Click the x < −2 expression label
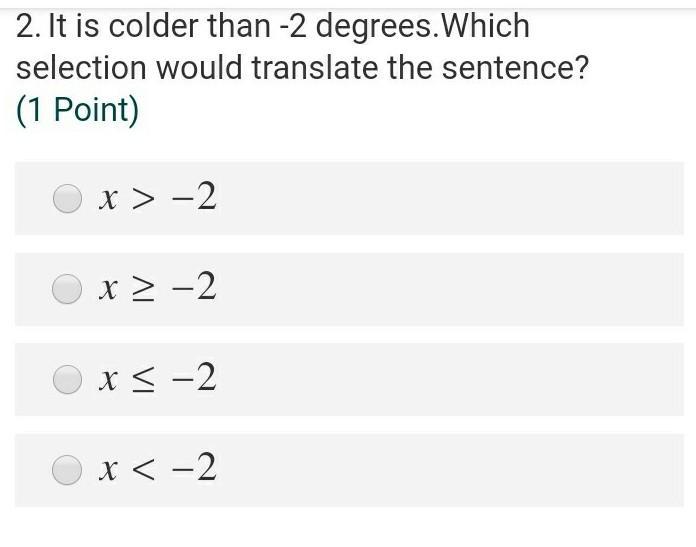 pos(158,468)
